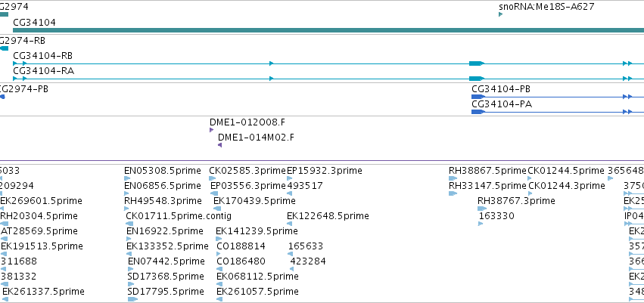644x303 pixels.
Task: Click CK01711.5prime.contig label
Action: click(179, 215)
